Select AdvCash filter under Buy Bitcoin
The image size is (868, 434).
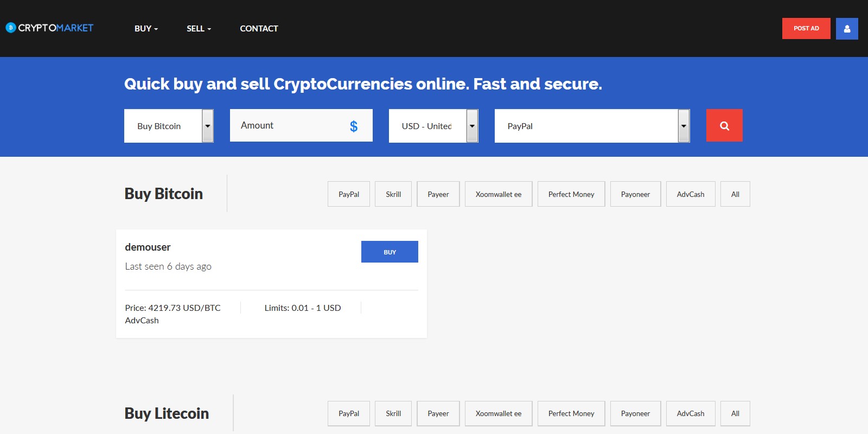pos(690,194)
